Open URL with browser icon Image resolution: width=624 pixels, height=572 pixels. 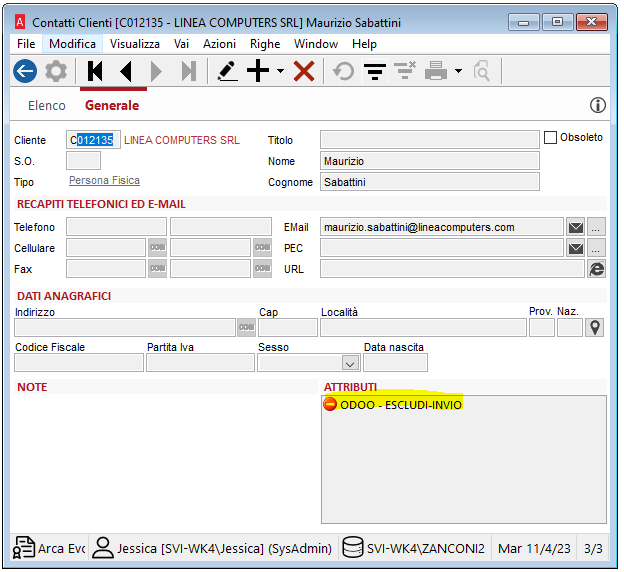tap(597, 269)
